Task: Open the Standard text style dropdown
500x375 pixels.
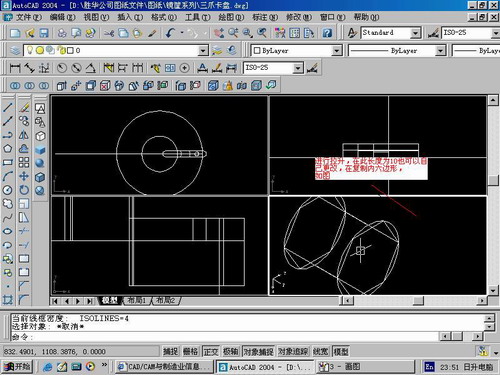Action: coord(415,33)
